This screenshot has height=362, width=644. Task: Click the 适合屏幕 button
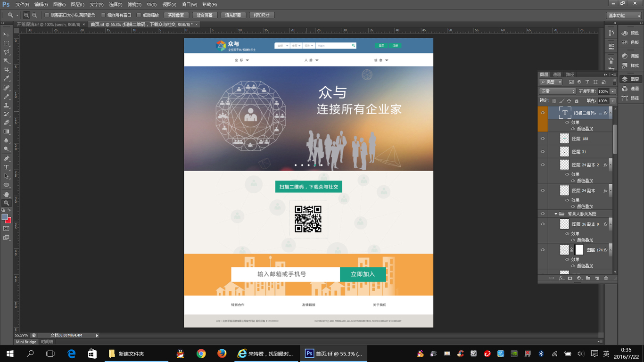click(204, 15)
